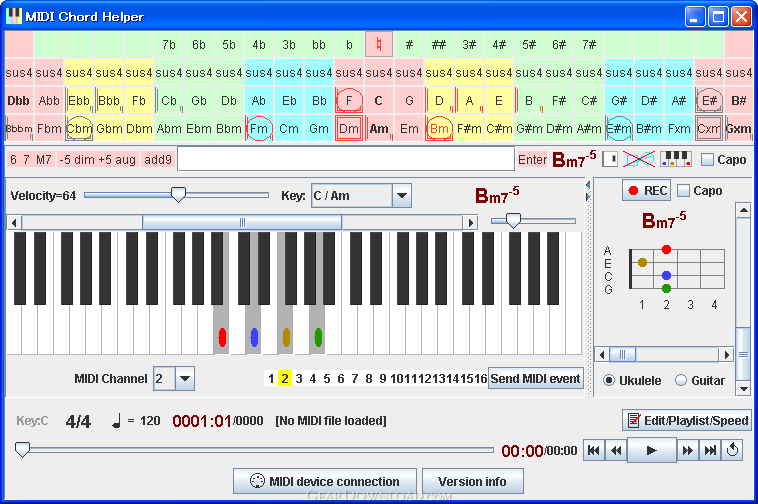Select the circled Cbm chord
Viewport: 758px width, 504px height.
click(79, 129)
